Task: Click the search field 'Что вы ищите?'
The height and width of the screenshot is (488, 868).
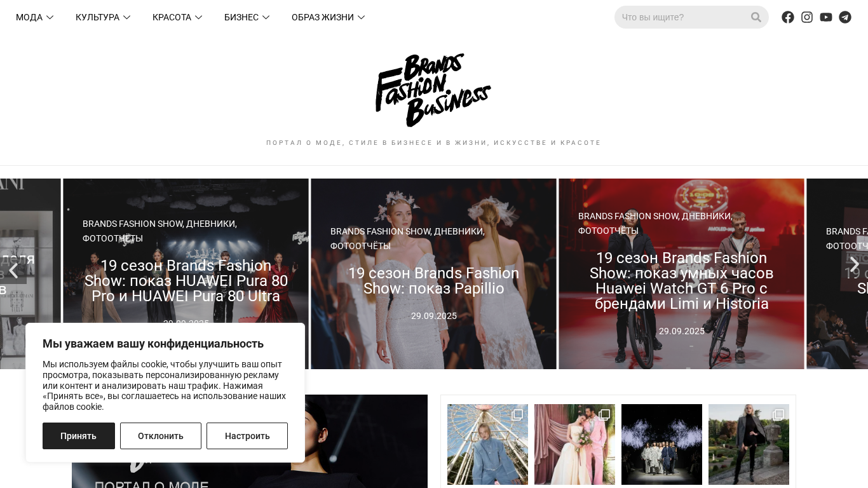Action: pyautogui.click(x=683, y=17)
